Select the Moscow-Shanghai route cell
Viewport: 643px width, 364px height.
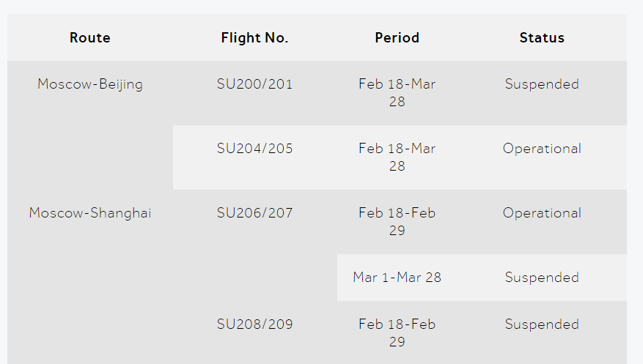pyautogui.click(x=89, y=213)
